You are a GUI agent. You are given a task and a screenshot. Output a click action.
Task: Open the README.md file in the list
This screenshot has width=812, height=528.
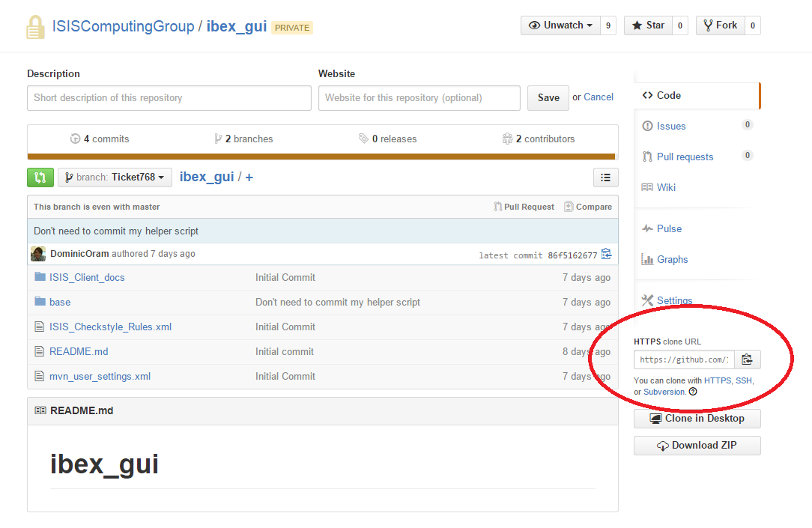79,351
